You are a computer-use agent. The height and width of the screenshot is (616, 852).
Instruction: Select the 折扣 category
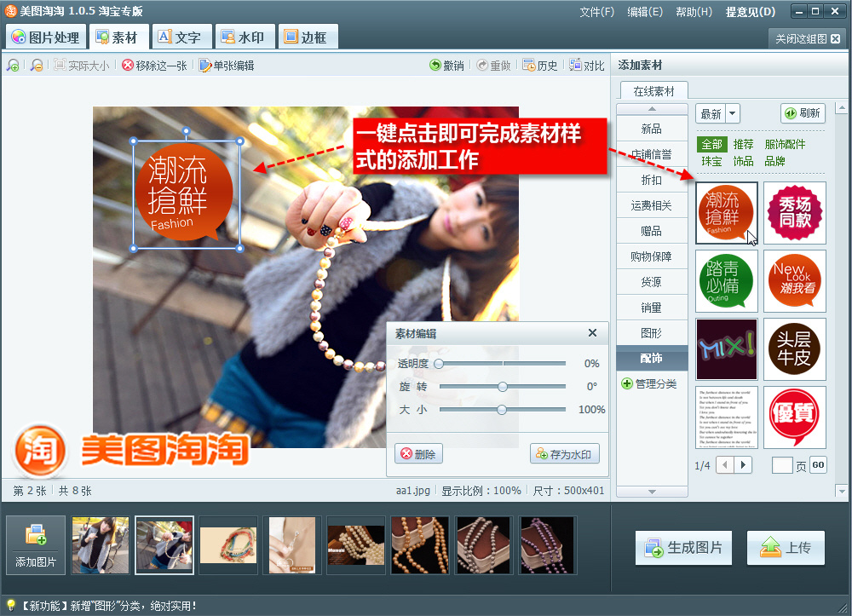point(652,180)
